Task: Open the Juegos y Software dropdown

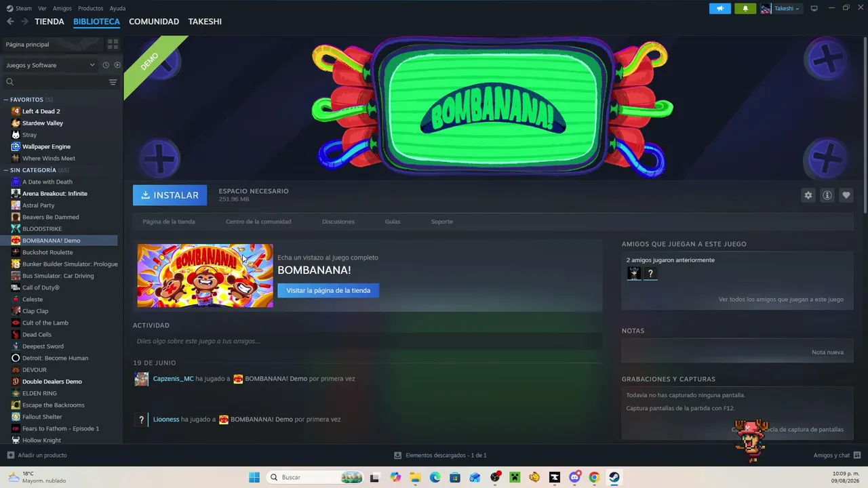Action: tap(51, 65)
